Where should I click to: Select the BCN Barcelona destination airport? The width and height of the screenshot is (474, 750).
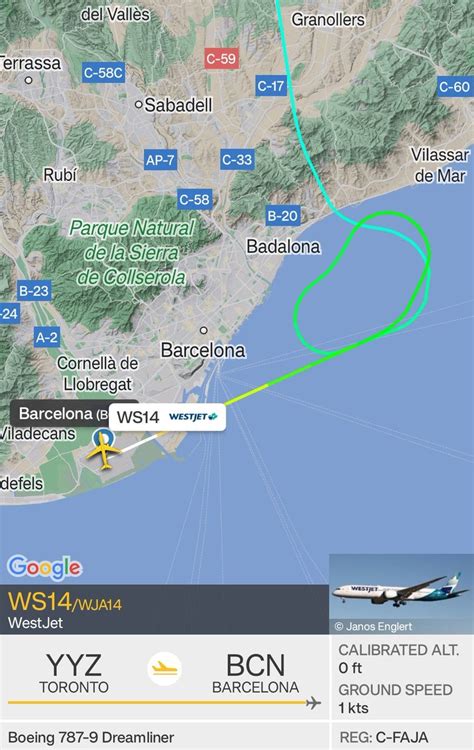click(255, 673)
